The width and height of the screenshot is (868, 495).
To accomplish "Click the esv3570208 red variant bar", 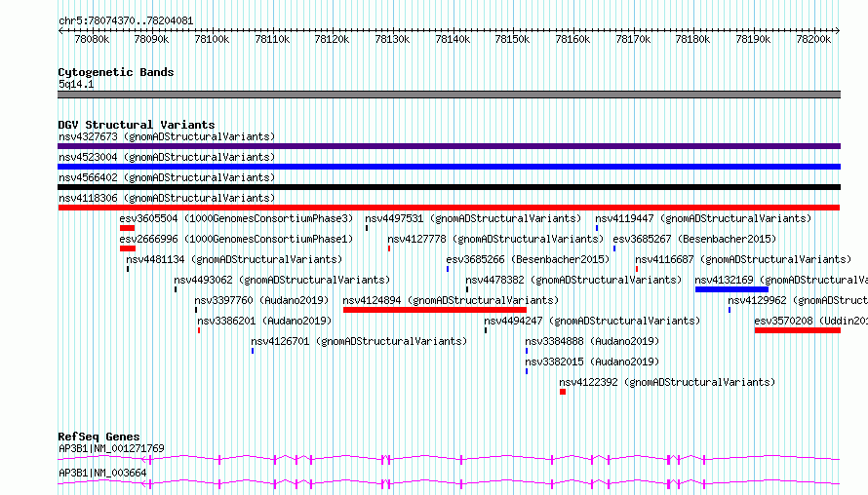I will [798, 330].
